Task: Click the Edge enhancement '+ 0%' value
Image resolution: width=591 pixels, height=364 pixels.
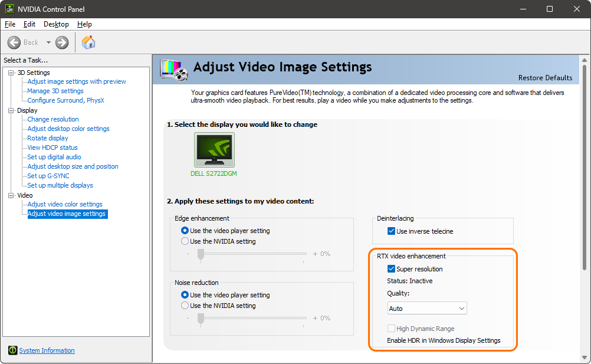Action: pyautogui.click(x=321, y=254)
